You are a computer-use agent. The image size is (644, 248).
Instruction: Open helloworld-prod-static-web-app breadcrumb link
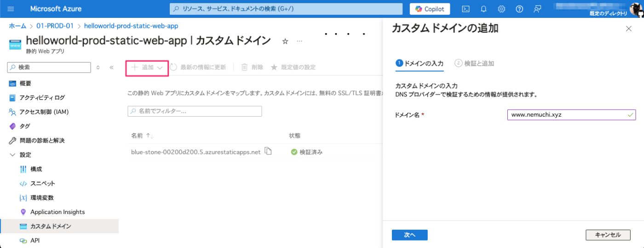point(131,26)
